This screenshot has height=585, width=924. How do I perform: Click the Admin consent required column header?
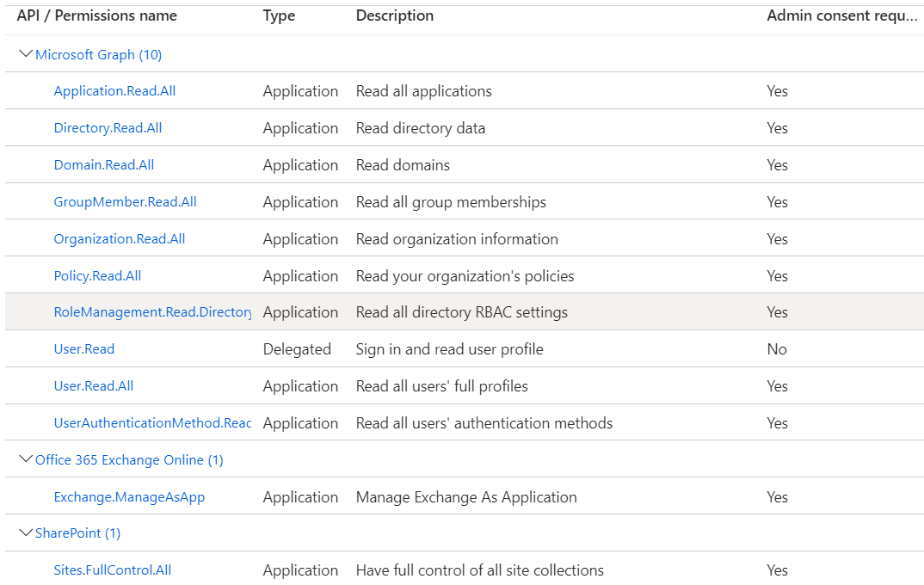click(841, 15)
